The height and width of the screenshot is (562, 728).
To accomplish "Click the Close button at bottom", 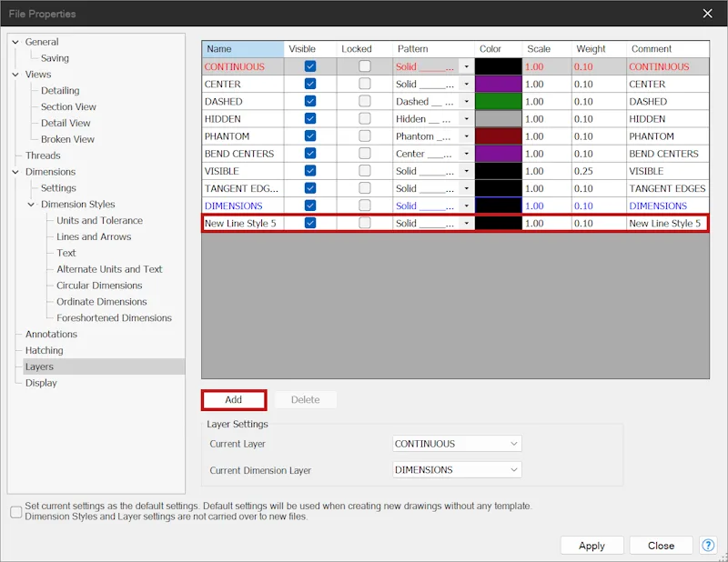I will point(661,546).
